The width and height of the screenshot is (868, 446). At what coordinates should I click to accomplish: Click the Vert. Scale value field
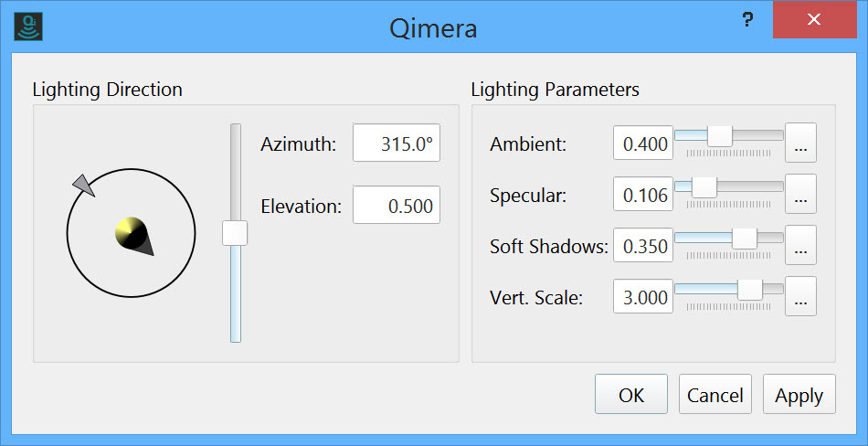point(643,298)
